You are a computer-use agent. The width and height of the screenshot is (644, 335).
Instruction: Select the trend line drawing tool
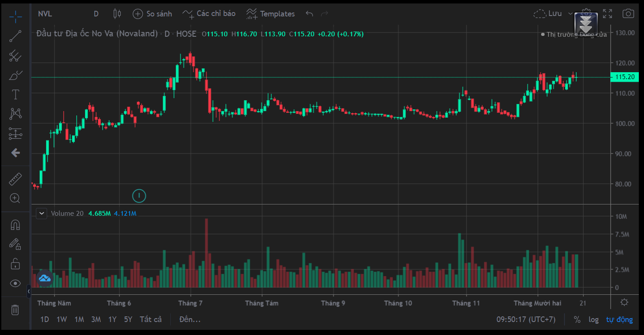[16, 36]
